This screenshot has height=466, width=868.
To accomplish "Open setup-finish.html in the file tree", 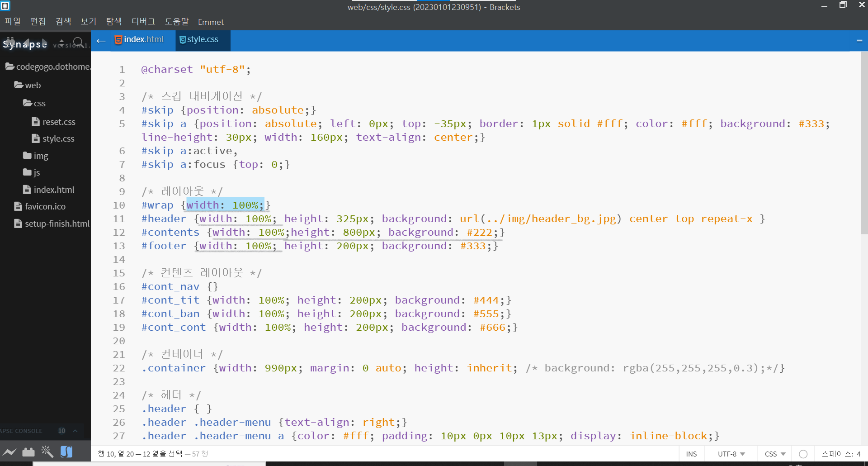I will coord(52,223).
